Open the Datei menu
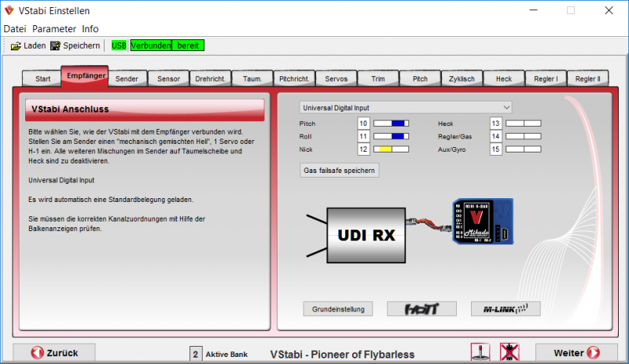This screenshot has width=629, height=364. coord(15,28)
